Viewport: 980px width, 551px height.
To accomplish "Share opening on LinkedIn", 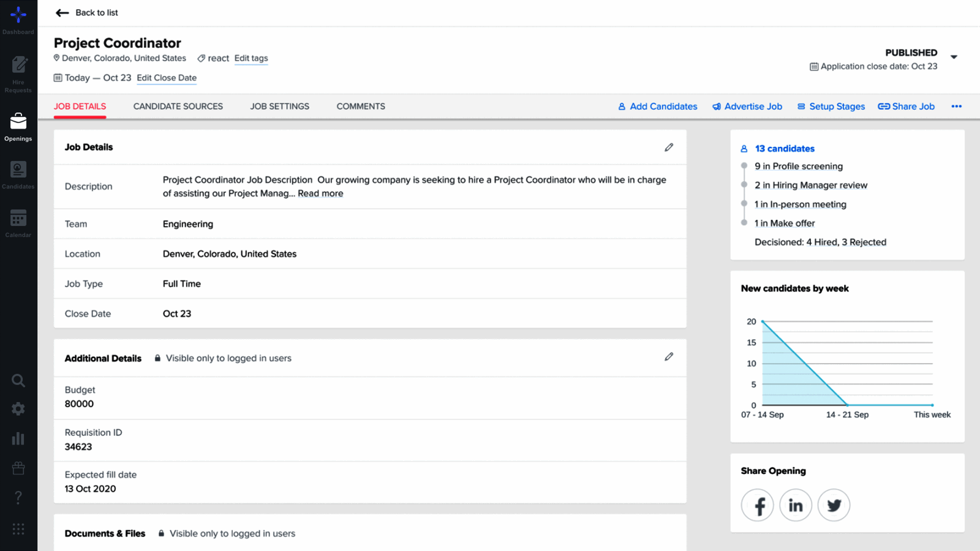I will (796, 505).
